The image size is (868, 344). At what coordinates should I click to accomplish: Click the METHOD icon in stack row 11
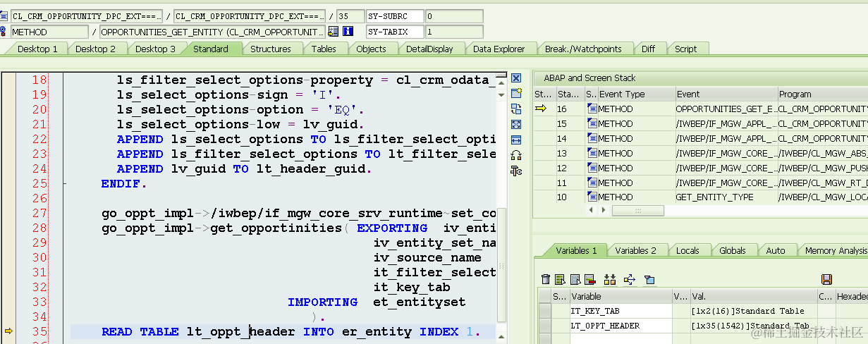click(592, 183)
